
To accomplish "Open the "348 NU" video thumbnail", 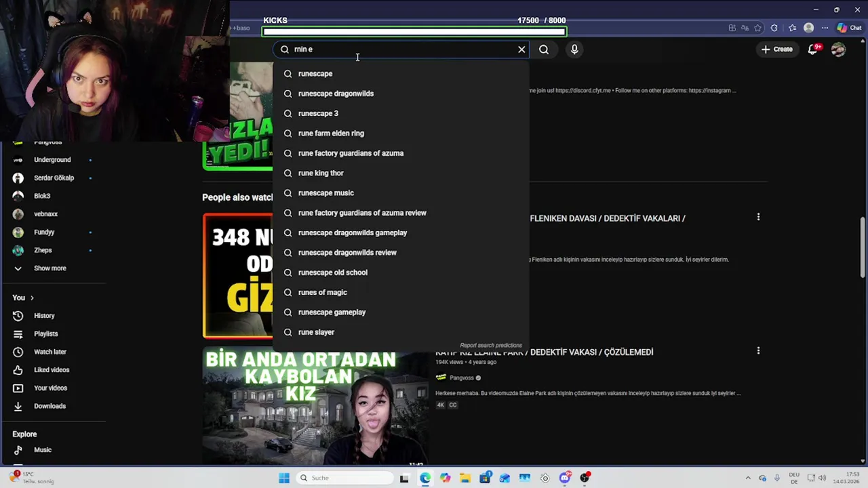I will point(238,275).
